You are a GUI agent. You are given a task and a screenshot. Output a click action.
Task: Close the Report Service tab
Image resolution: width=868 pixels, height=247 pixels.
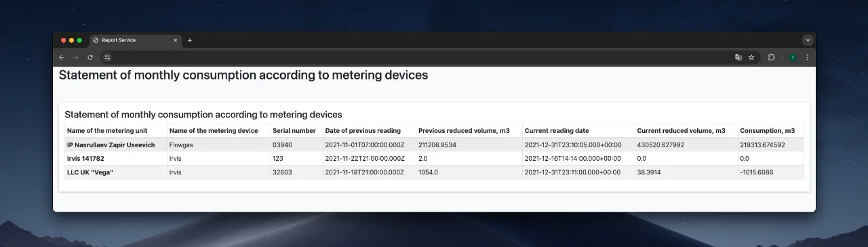pyautogui.click(x=175, y=40)
